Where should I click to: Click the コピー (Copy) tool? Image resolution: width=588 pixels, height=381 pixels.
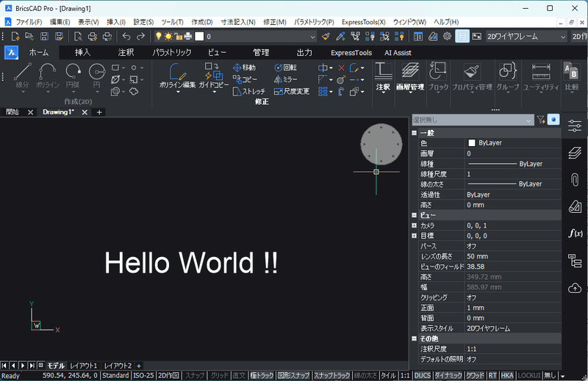pyautogui.click(x=245, y=79)
